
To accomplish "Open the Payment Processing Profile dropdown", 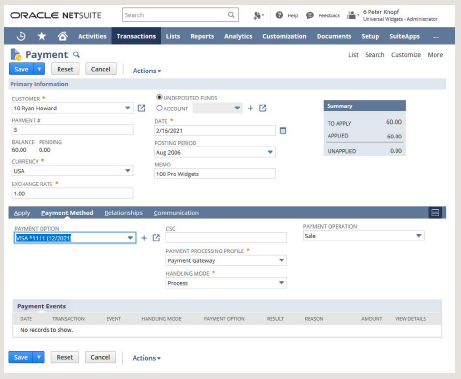I will (281, 260).
